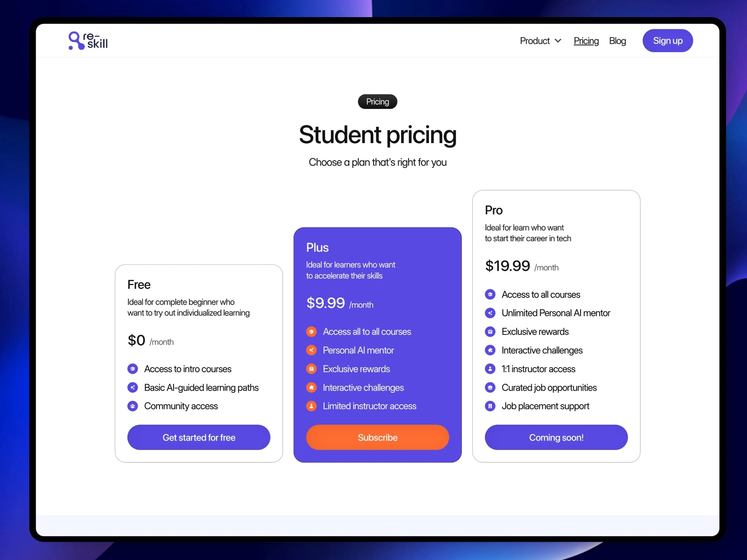
Task: Click the Pricing label badge at top
Action: tap(377, 101)
